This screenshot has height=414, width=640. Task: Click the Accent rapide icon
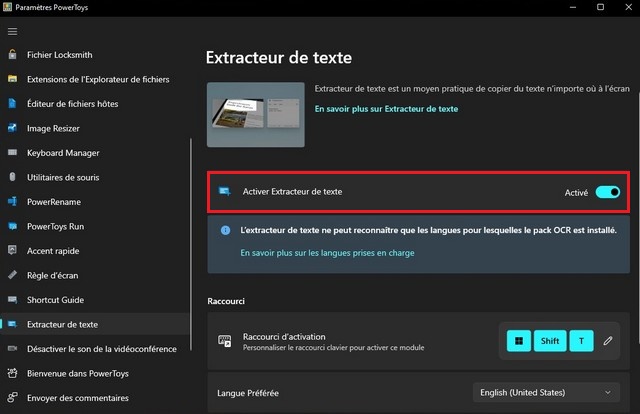(13, 250)
